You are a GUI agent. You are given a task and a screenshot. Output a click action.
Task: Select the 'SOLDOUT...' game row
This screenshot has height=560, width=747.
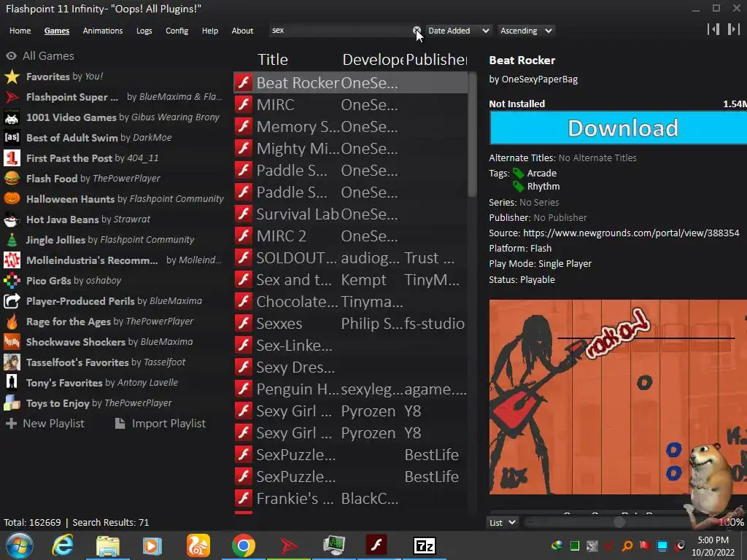(350, 258)
